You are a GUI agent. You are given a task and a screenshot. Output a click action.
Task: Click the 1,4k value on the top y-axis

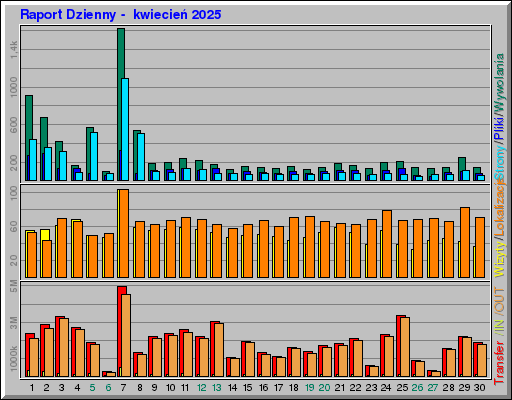click(13, 50)
